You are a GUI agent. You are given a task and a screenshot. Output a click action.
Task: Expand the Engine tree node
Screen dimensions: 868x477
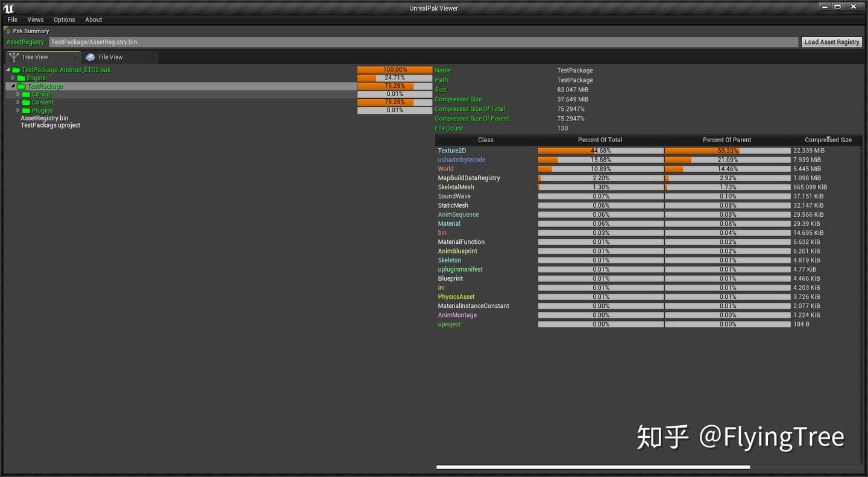tap(13, 78)
